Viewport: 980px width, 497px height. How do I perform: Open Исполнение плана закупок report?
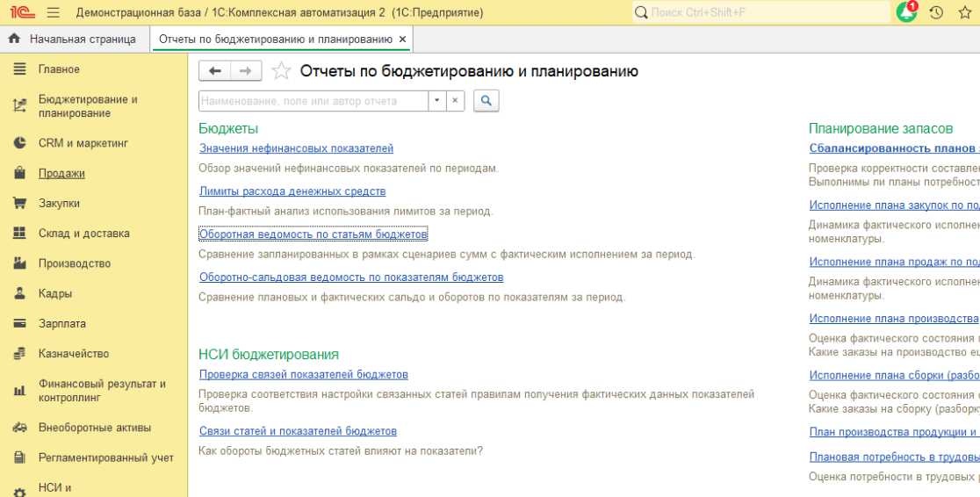point(894,205)
